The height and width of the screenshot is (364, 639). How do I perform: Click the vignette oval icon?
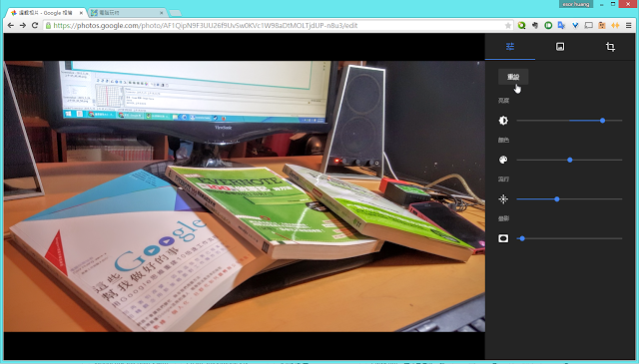pyautogui.click(x=503, y=238)
